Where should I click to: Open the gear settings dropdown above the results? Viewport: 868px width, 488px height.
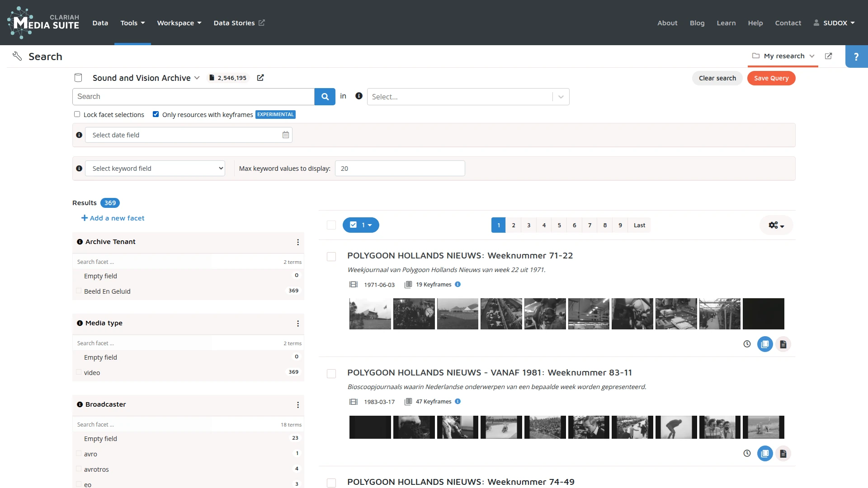pyautogui.click(x=776, y=225)
